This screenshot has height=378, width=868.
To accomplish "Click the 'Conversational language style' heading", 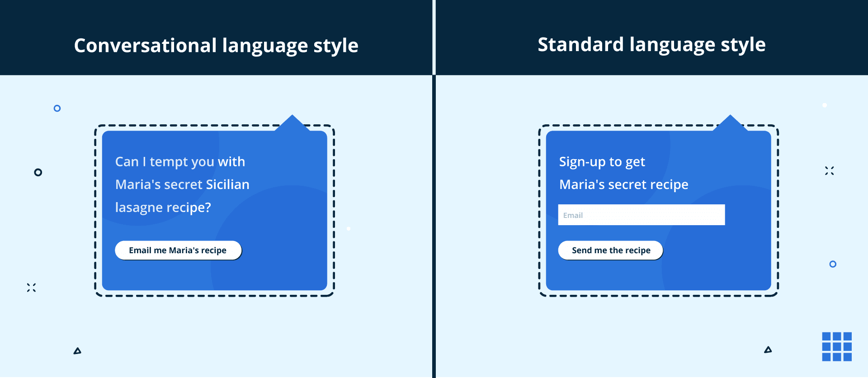I will (216, 46).
